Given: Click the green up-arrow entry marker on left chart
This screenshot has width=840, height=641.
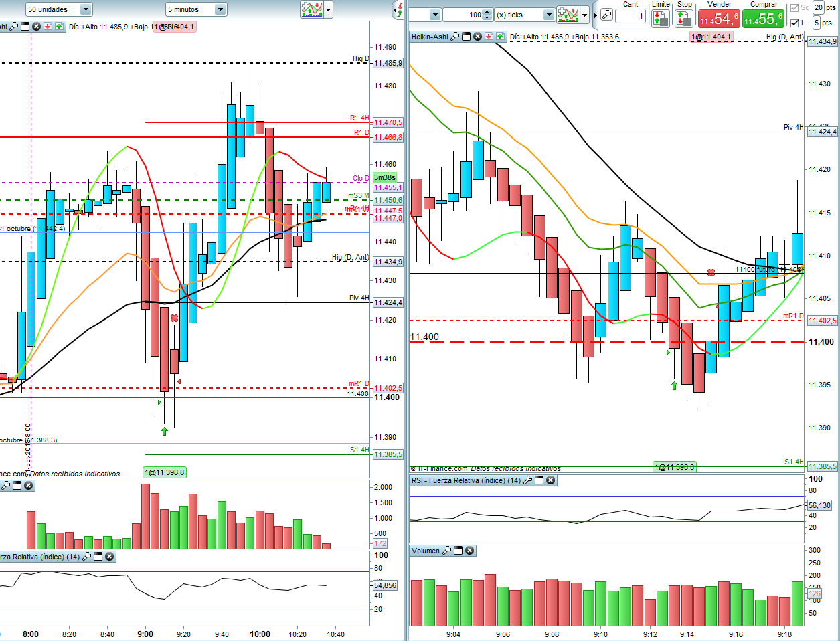Looking at the screenshot, I should 164,432.
